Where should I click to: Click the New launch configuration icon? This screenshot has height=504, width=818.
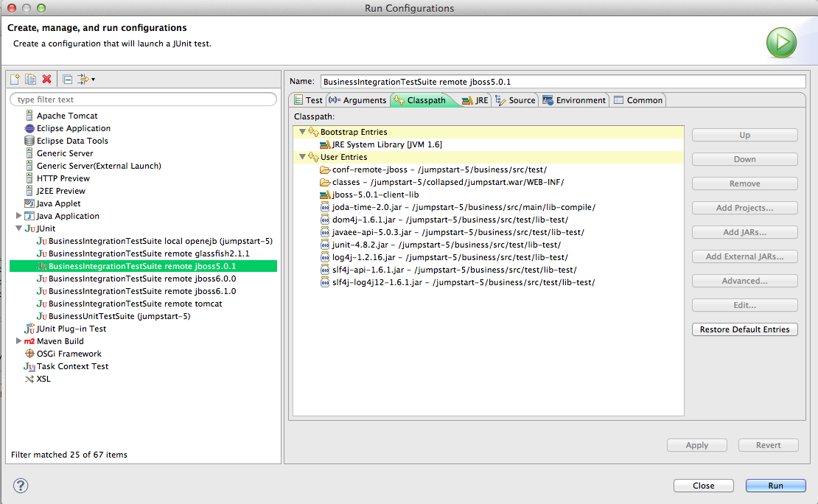[15, 80]
